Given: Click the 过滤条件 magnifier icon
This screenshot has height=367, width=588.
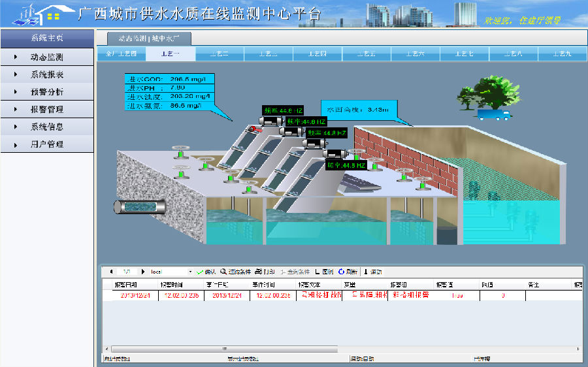Looking at the screenshot, I should pos(223,272).
